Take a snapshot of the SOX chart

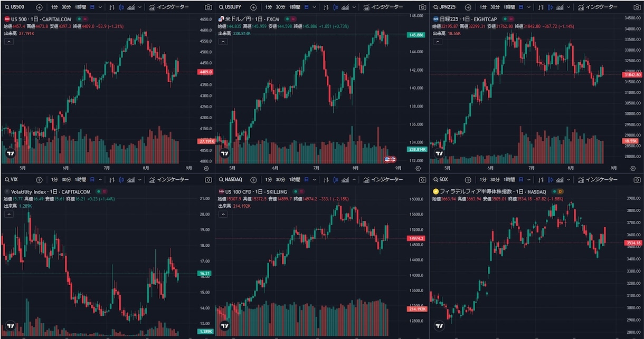point(637,180)
